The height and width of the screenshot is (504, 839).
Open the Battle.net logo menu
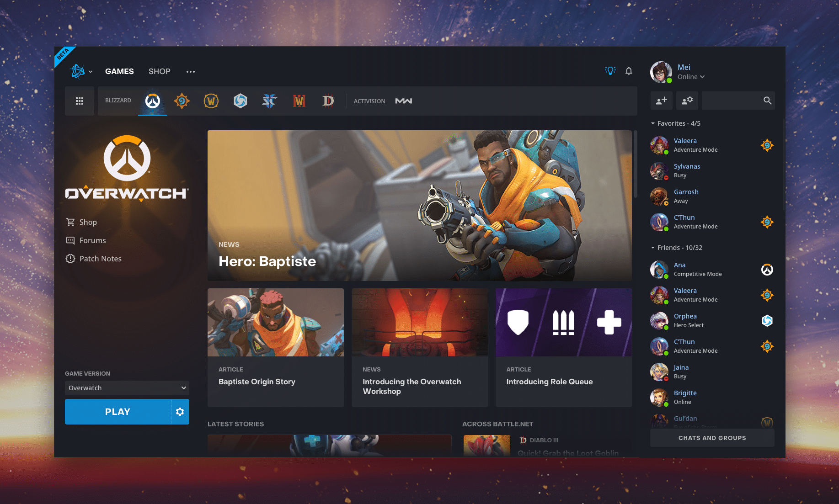81,71
